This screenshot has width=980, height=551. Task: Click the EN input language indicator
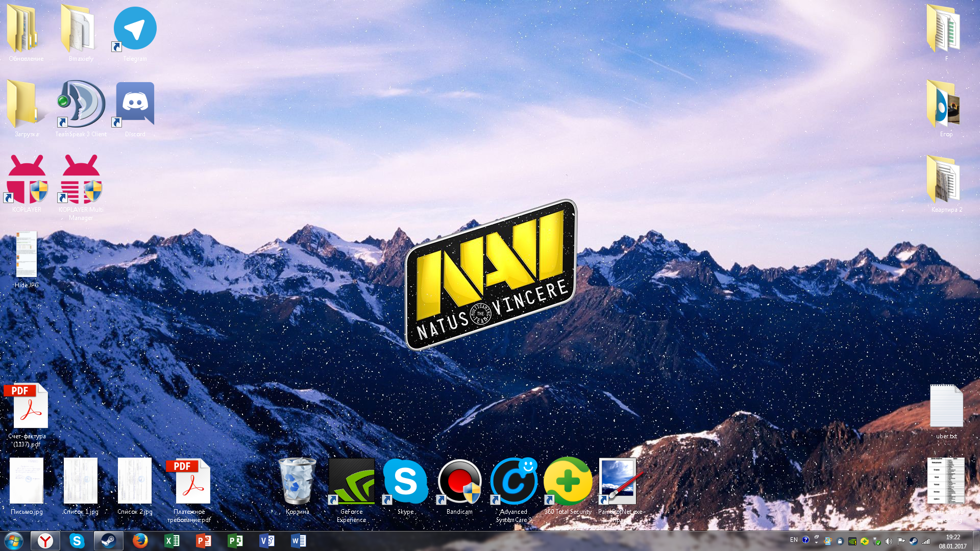pyautogui.click(x=794, y=540)
